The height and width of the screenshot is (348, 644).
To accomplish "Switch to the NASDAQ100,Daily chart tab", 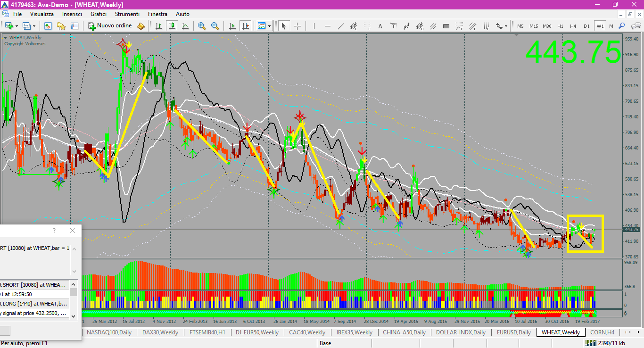I will coord(109,332).
